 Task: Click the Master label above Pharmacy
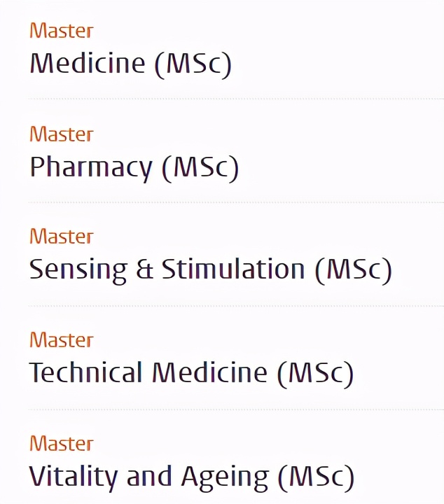pos(61,134)
